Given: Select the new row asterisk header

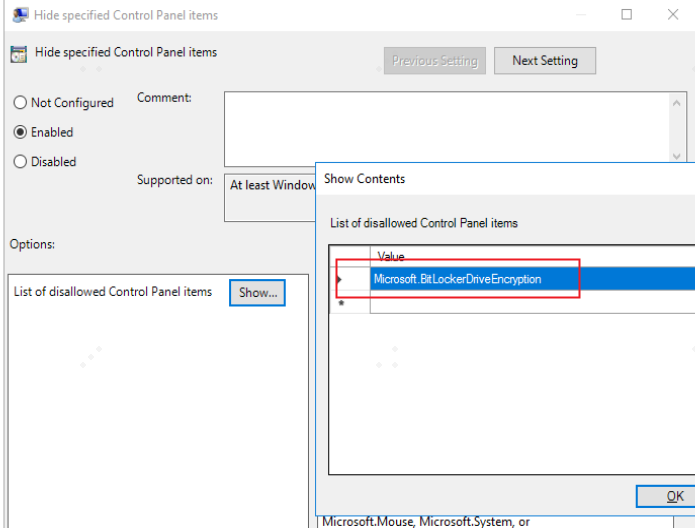Looking at the screenshot, I should pyautogui.click(x=350, y=302).
